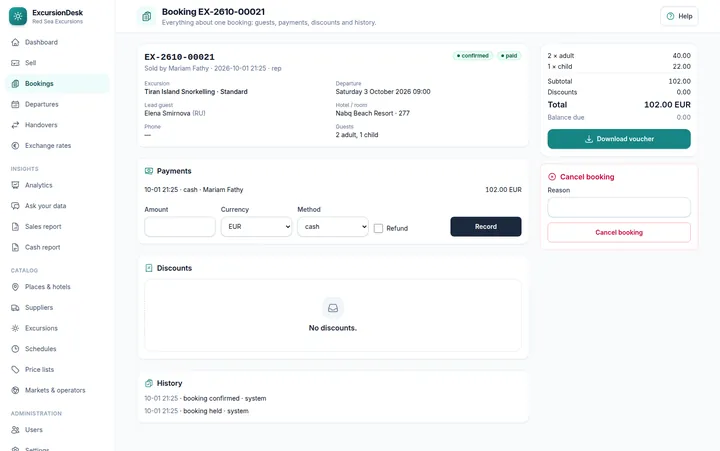720x451 pixels.
Task: Click the 'booking held - system' history entry
Action: point(197,411)
